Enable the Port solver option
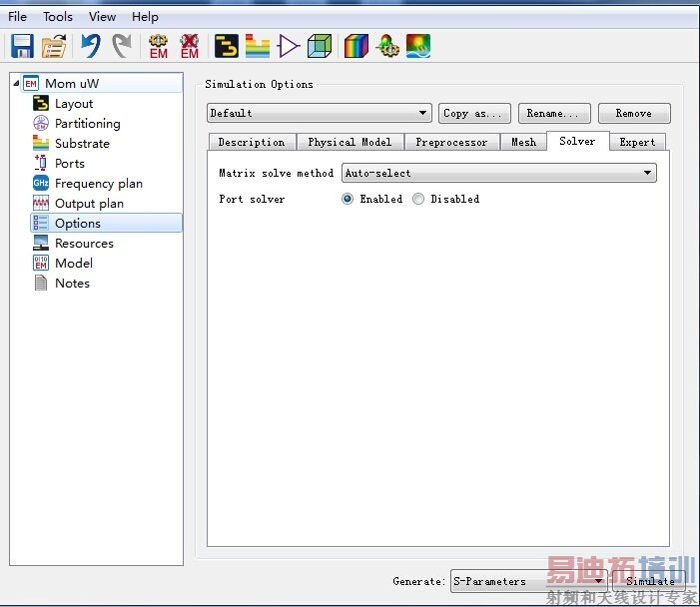The width and height of the screenshot is (700, 607). (348, 199)
